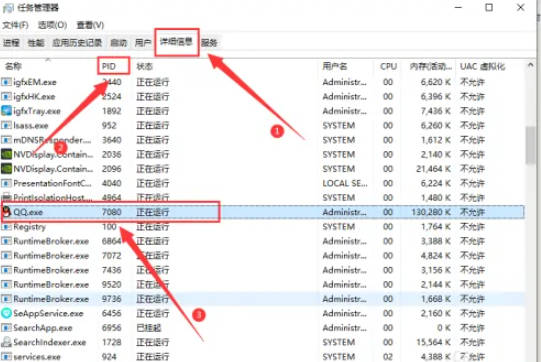
Task: Click icon of RuntimeBroker.exe PID 6864
Action: (6, 241)
